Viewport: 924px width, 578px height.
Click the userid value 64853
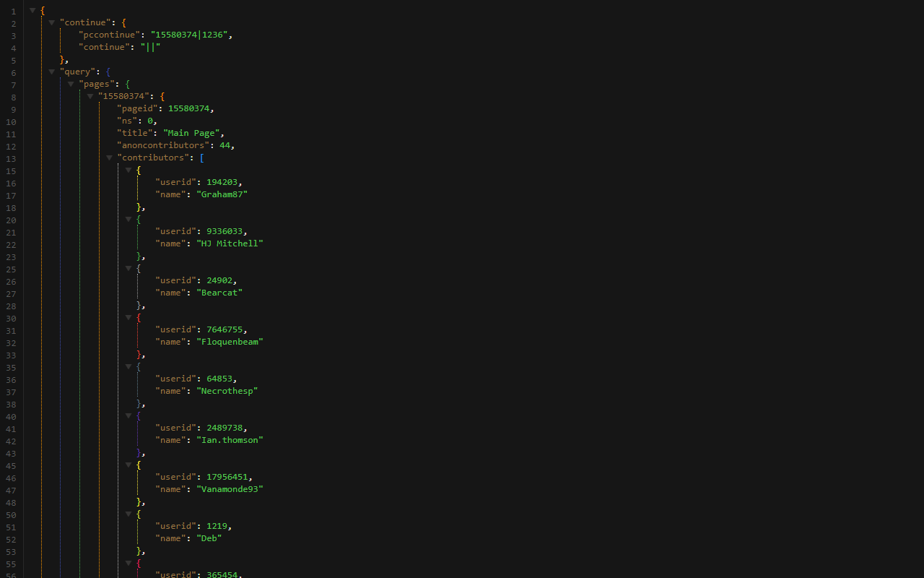point(219,379)
